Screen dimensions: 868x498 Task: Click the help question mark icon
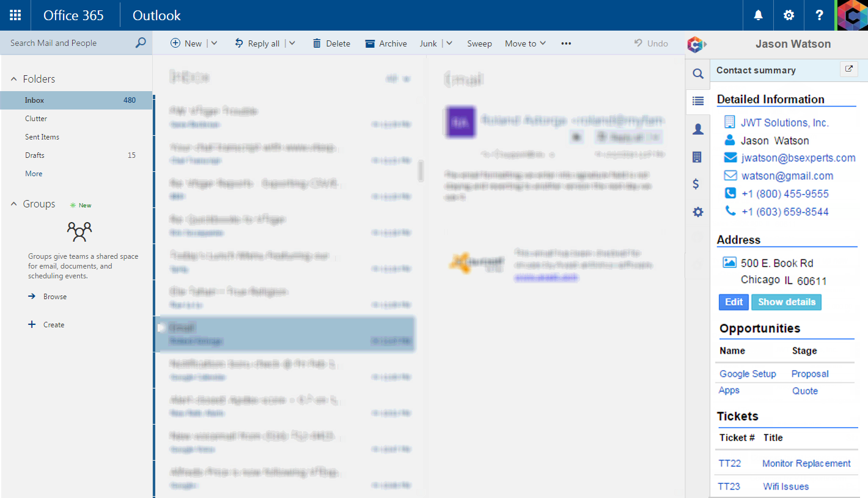(820, 15)
